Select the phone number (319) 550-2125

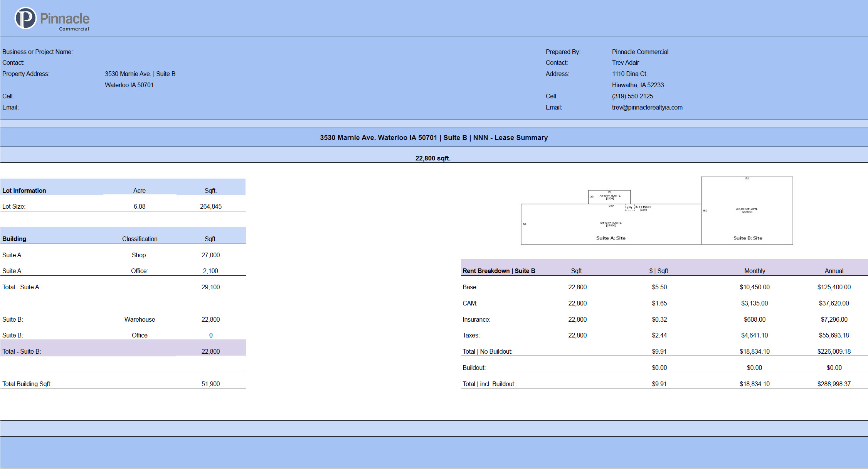point(632,96)
